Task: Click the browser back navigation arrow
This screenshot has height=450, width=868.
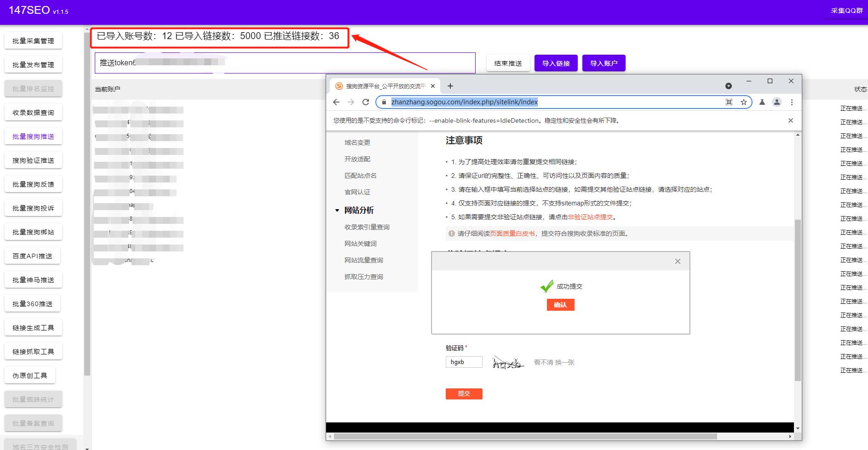Action: tap(336, 102)
